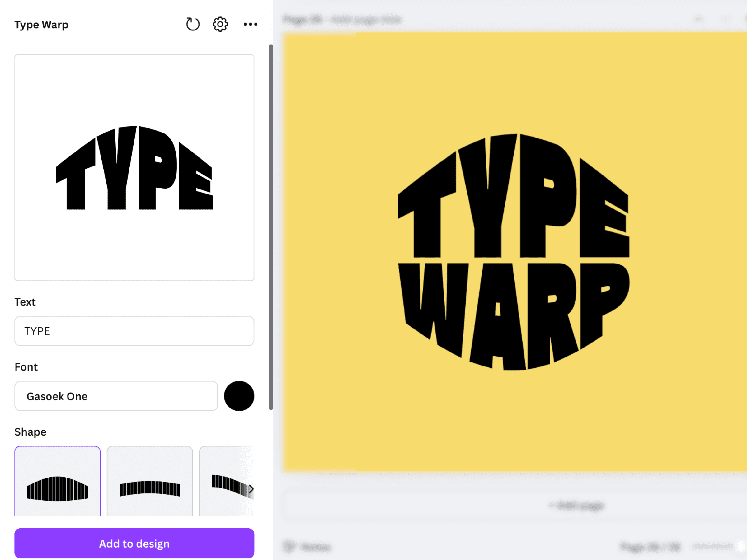Select the arched bulge shape thumbnail
This screenshot has height=560, width=747.
(x=57, y=482)
